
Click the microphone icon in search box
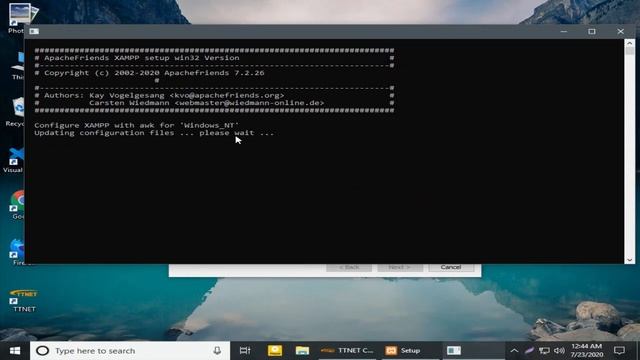[217, 351]
